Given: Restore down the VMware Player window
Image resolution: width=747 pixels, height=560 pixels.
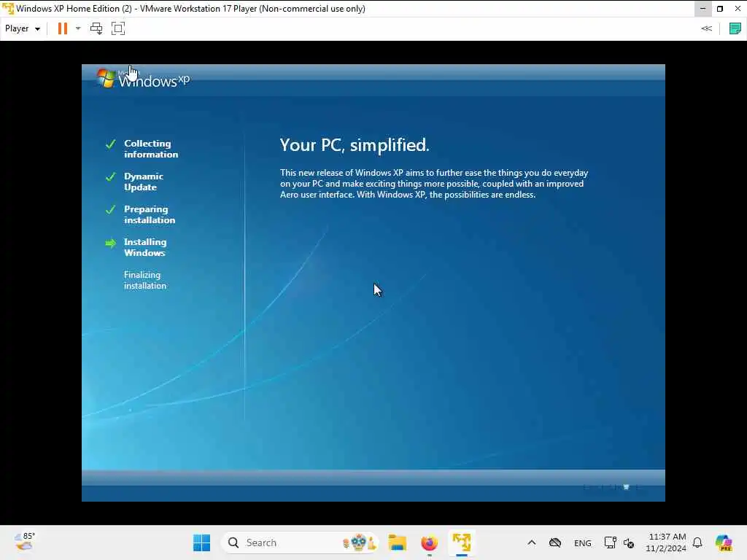Looking at the screenshot, I should pos(720,9).
